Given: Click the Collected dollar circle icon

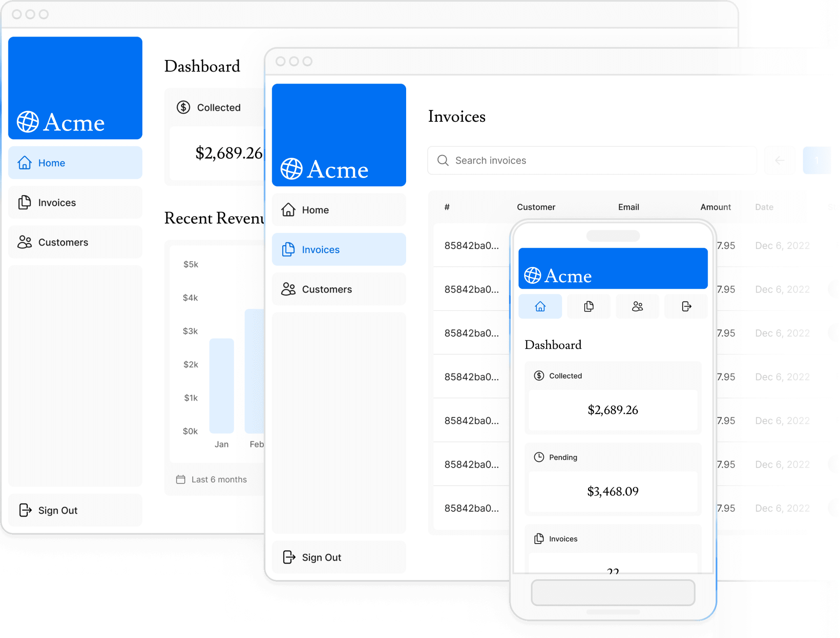Looking at the screenshot, I should click(183, 108).
